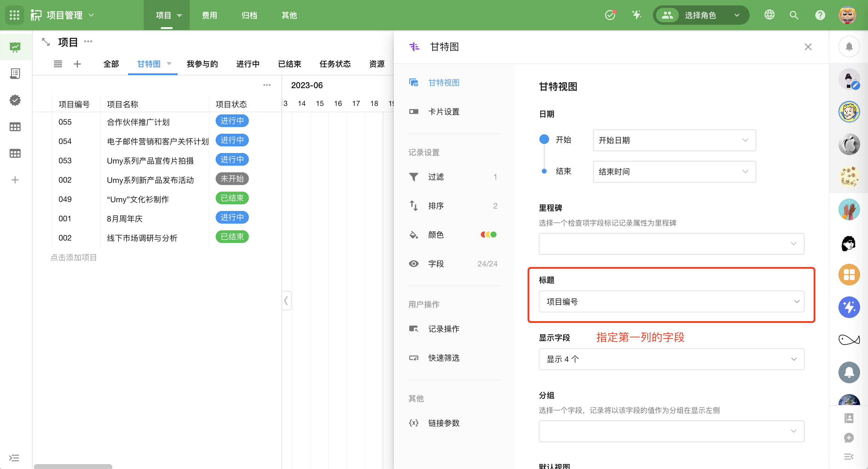Click the 未开始 status tag for Umy系列新产品发布活动
The height and width of the screenshot is (469, 868).
tap(232, 179)
